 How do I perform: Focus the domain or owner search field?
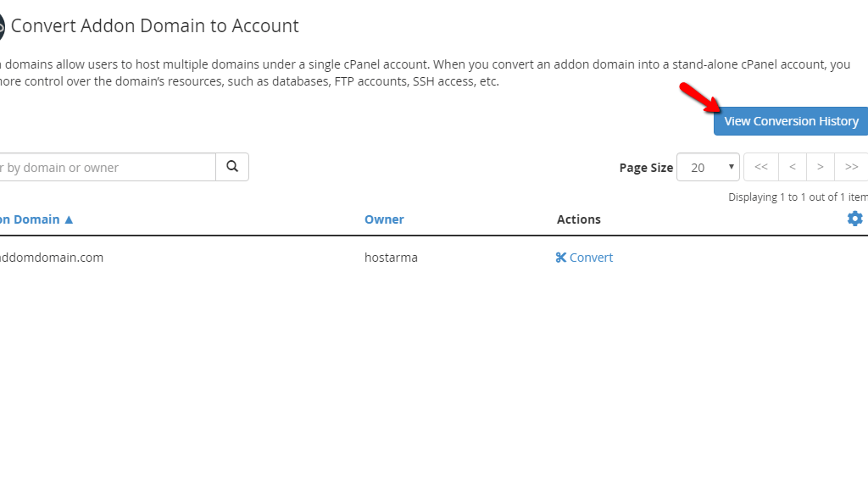[108, 167]
